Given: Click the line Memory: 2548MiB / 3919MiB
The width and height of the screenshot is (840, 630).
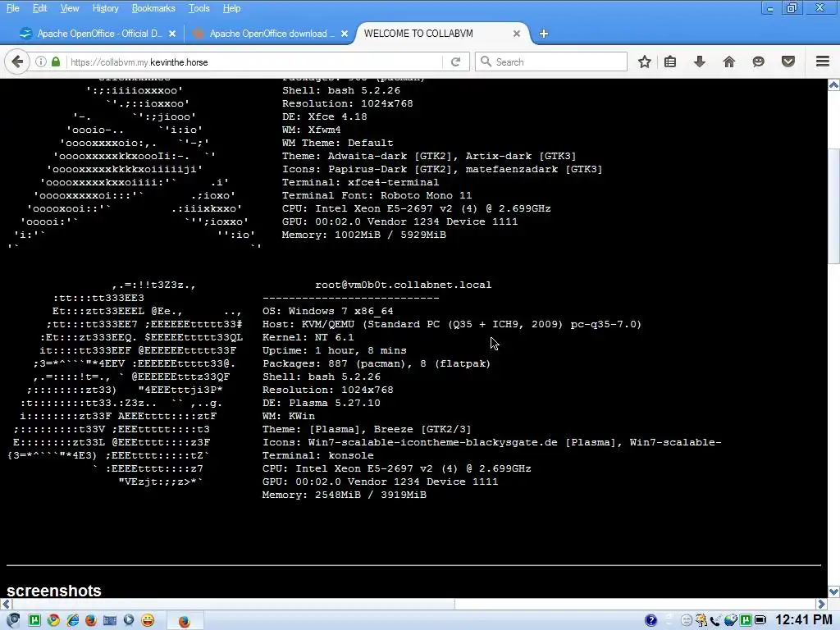Looking at the screenshot, I should (344, 495).
